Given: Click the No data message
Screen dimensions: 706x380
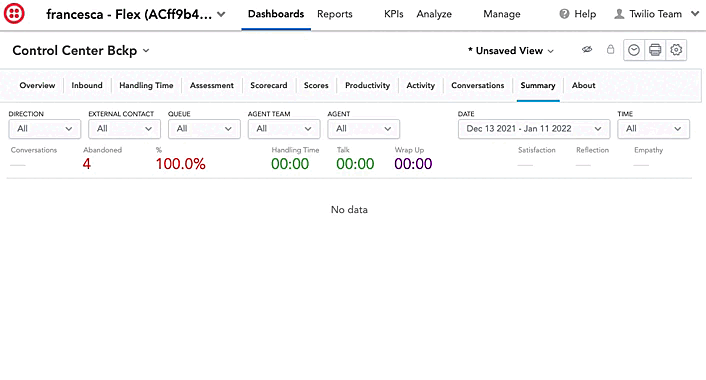Looking at the screenshot, I should (349, 210).
